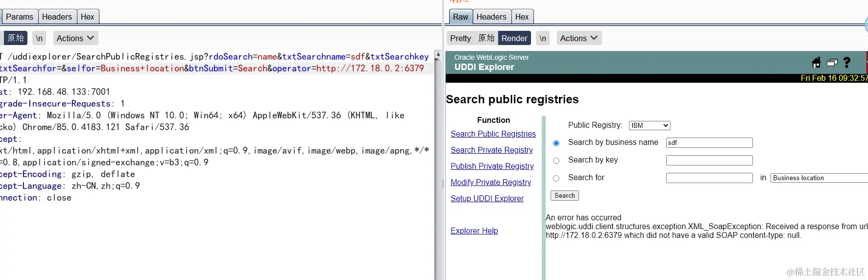Switch to response Hex tab

pyautogui.click(x=522, y=17)
